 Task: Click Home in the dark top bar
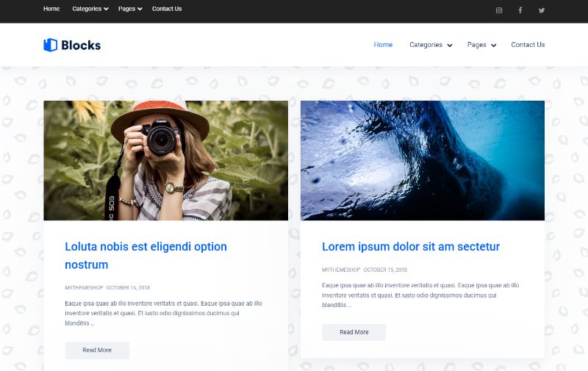[51, 9]
